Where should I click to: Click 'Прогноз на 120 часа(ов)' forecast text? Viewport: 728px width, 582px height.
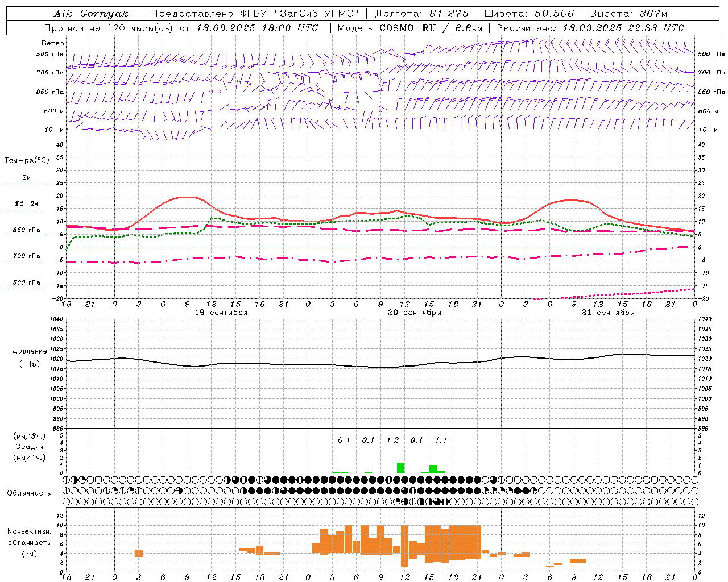(x=110, y=28)
